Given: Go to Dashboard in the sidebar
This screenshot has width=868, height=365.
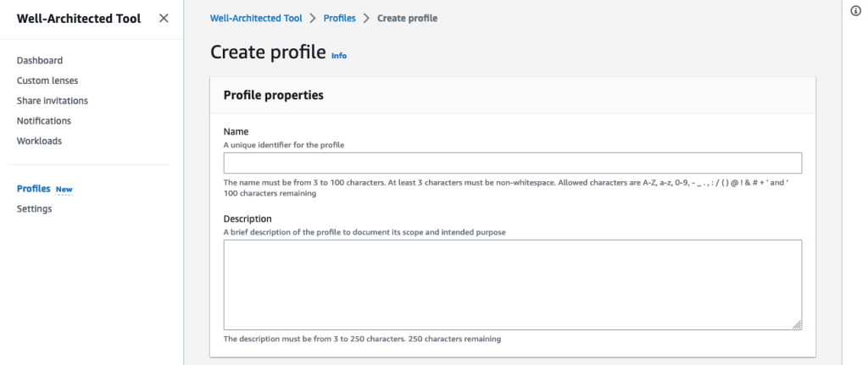Looking at the screenshot, I should point(40,60).
